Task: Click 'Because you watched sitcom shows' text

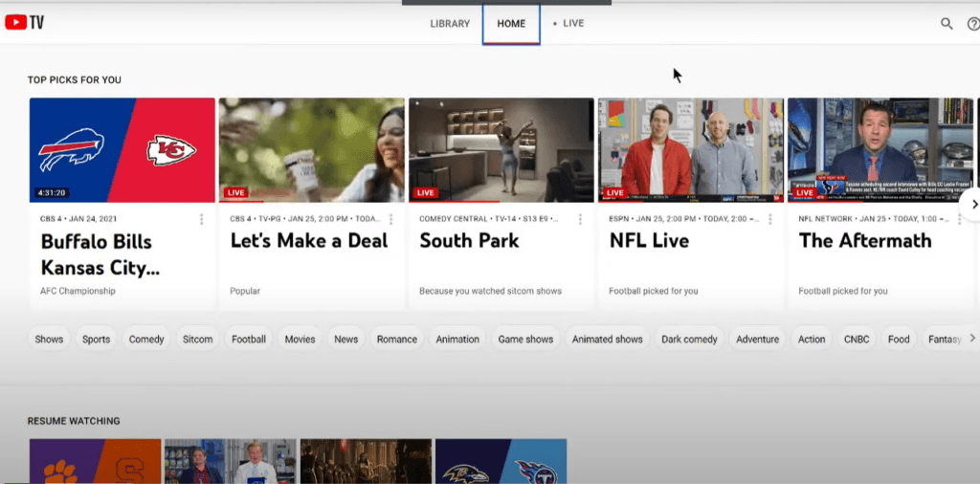Action: coord(491,291)
